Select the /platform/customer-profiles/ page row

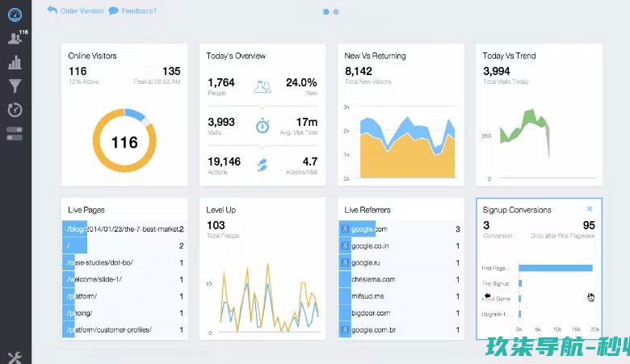[124, 330]
